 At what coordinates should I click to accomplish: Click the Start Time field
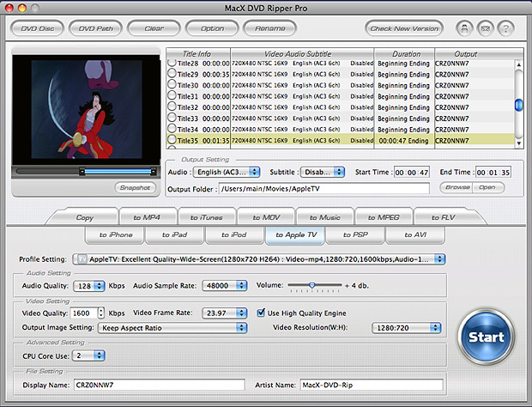point(412,173)
